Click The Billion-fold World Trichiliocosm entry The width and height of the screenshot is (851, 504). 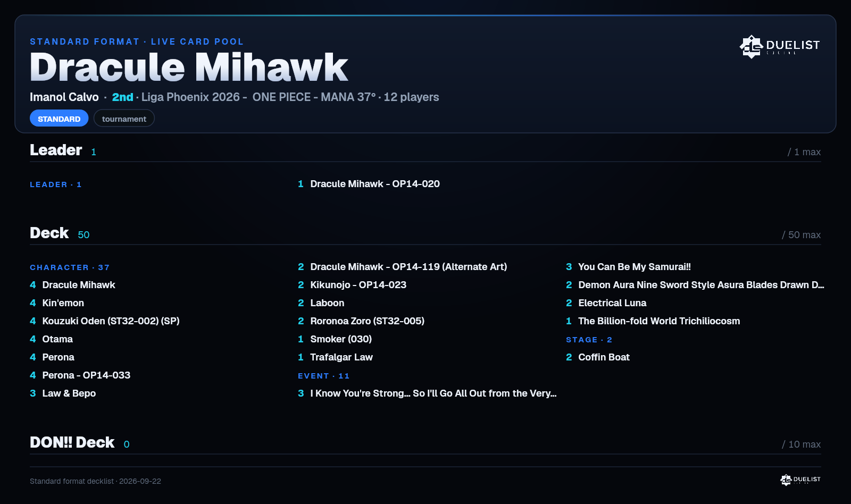pos(653,321)
